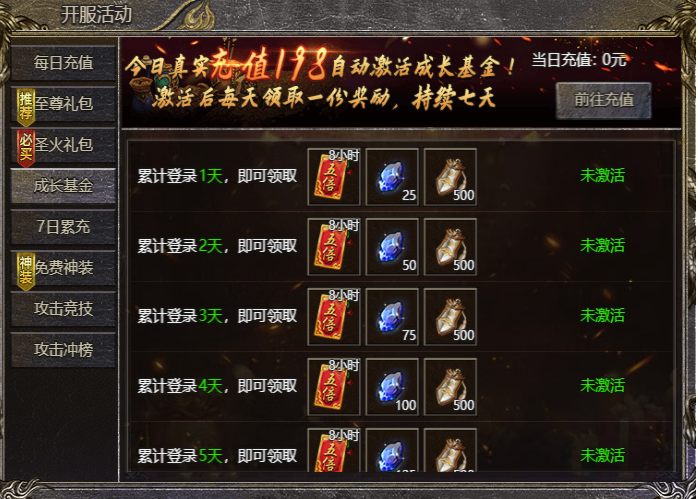Click the 五倍 red card in day 2 row
The image size is (698, 499).
pyautogui.click(x=334, y=247)
